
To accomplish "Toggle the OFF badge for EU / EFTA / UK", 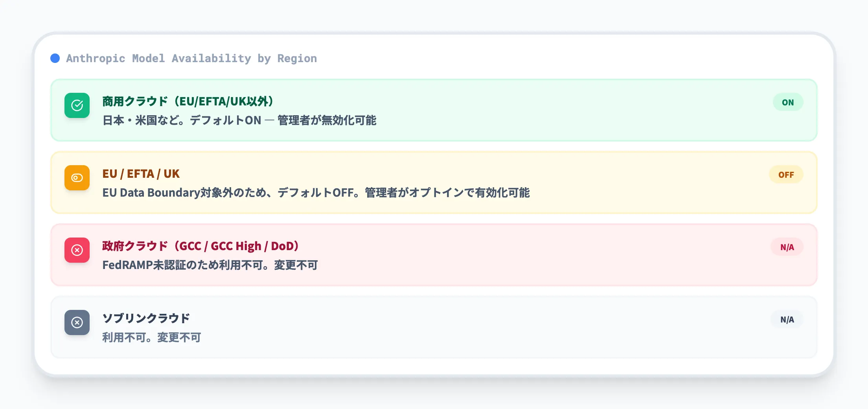I will tap(786, 175).
